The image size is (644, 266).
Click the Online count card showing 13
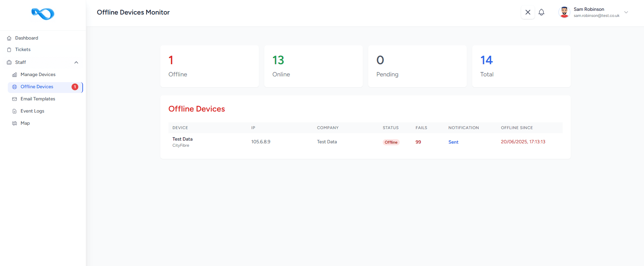[314, 66]
